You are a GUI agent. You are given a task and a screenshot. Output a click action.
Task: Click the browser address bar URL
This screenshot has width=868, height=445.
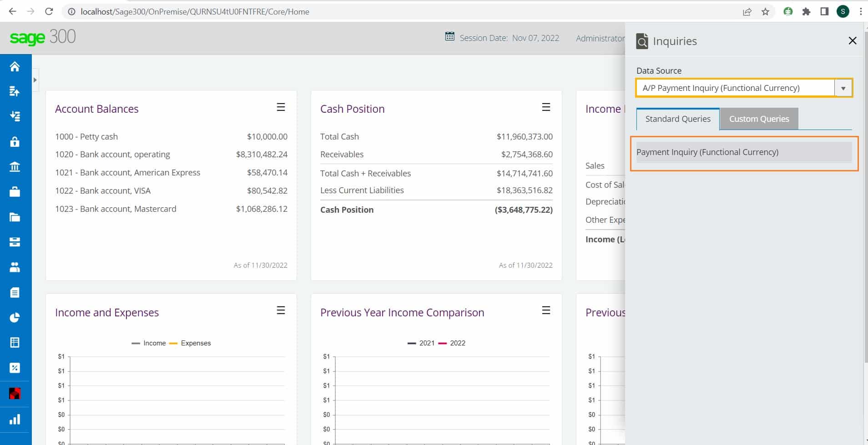pyautogui.click(x=195, y=12)
